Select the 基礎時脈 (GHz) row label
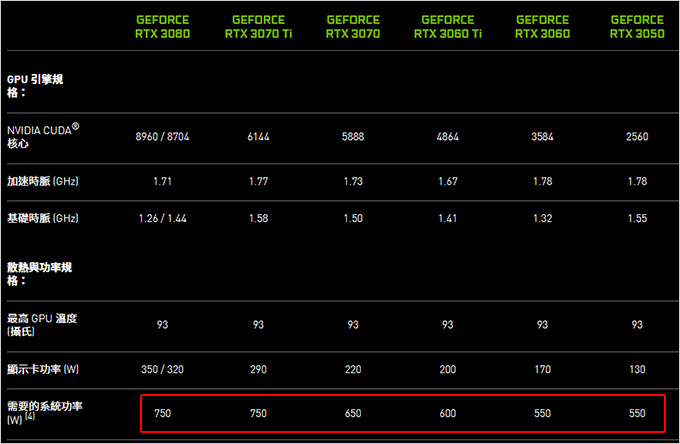This screenshot has width=680, height=444. click(x=42, y=218)
